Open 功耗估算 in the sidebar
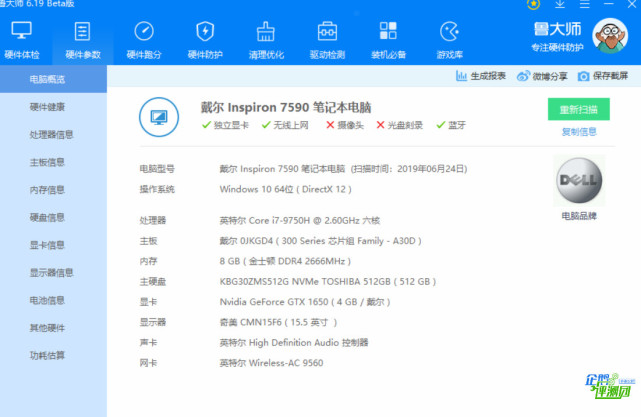This screenshot has width=641, height=417. click(47, 355)
